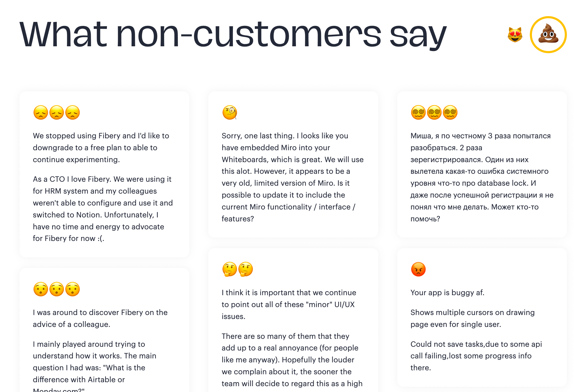
Task: Click the "Your app is buggy af." text
Action: point(447,293)
